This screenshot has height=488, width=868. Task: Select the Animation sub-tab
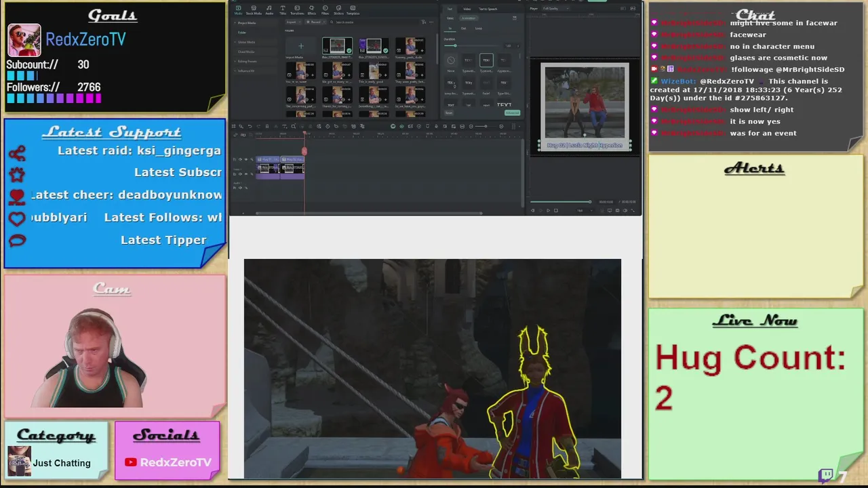coord(469,18)
